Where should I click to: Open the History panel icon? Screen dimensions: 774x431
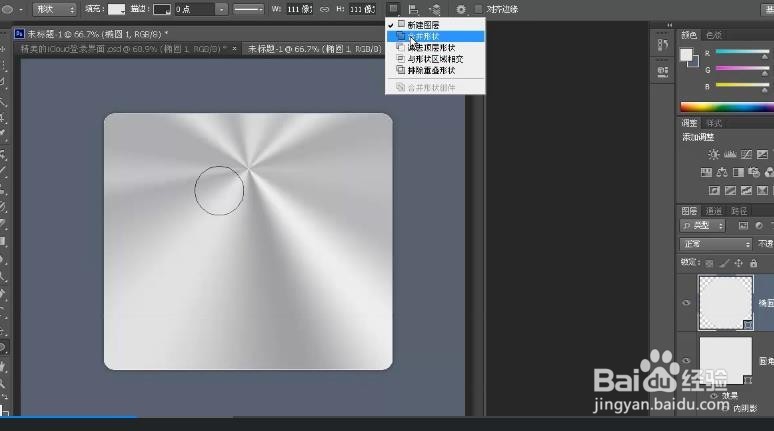pyautogui.click(x=662, y=45)
